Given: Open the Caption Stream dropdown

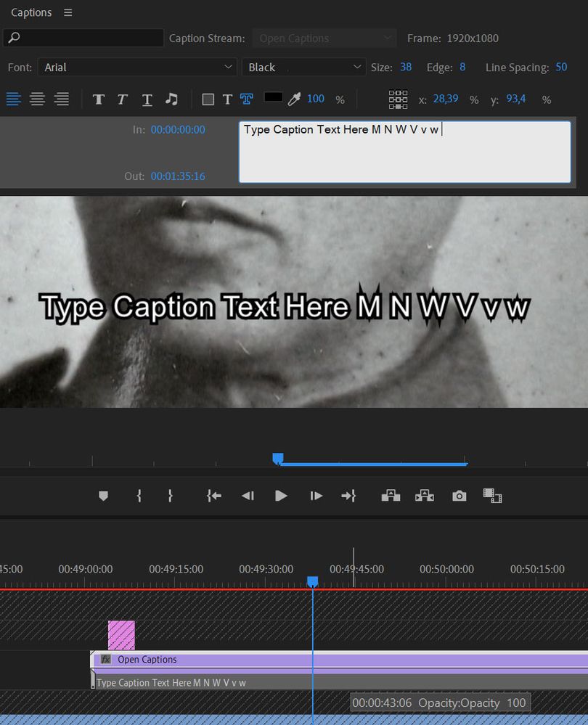Looking at the screenshot, I should tap(324, 38).
